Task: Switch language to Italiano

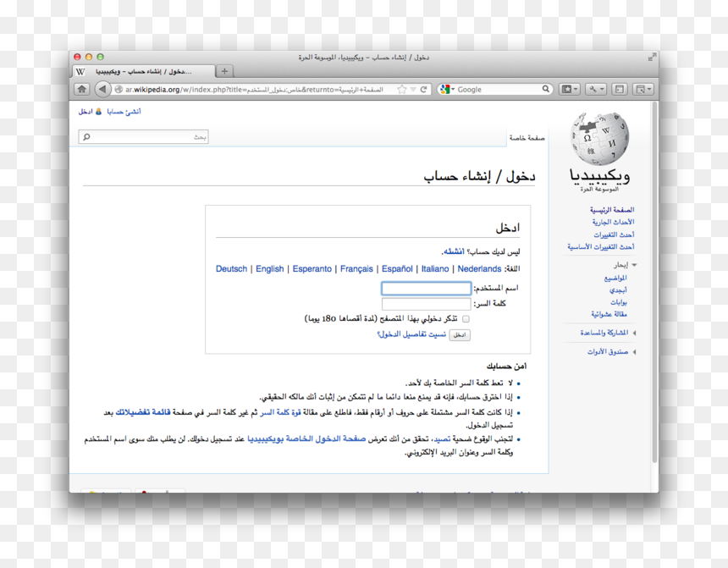Action: (435, 268)
